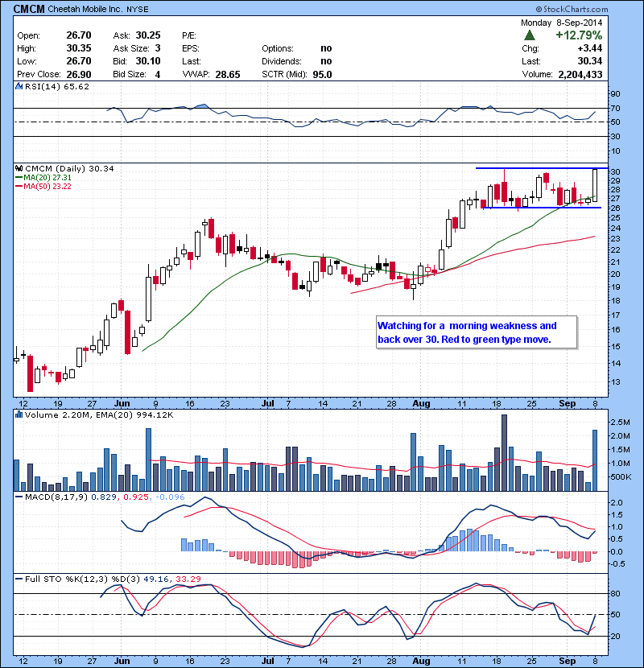This screenshot has height=668, width=644.
Task: Click the blue morning weakness annotation box
Action: 477,332
